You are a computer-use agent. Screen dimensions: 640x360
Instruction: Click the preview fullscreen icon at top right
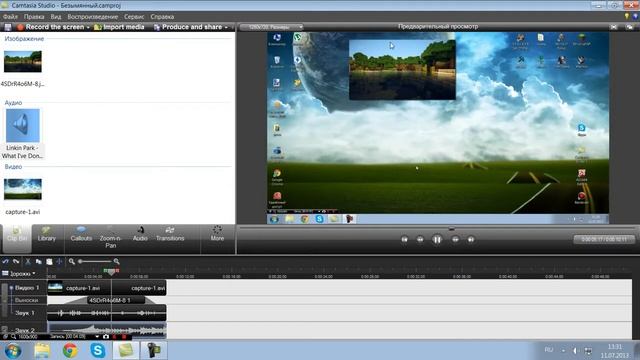pos(614,27)
